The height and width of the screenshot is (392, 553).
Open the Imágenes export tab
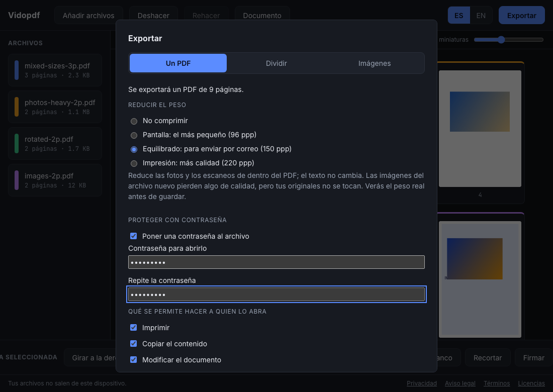coord(374,63)
